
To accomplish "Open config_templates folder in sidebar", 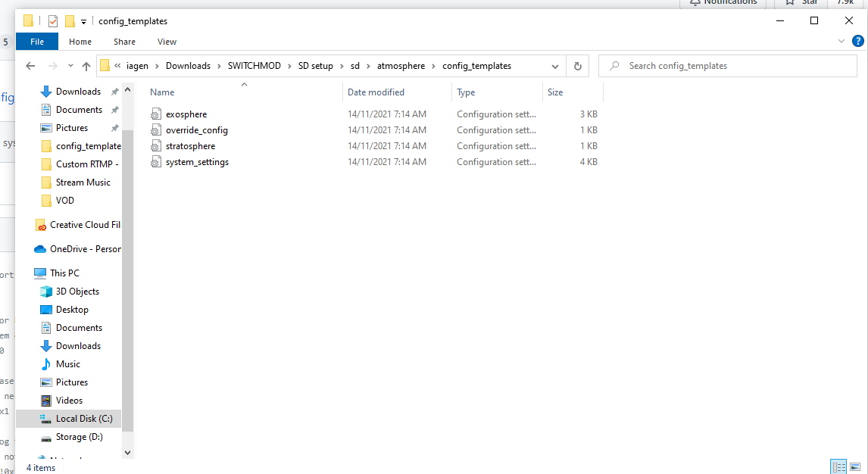I will pos(88,147).
